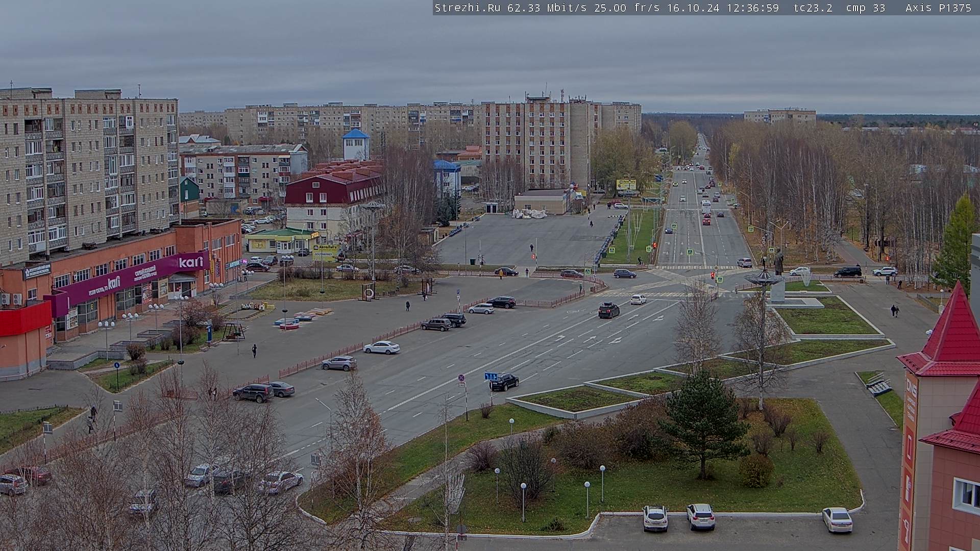Click the Strezhi.Ru overlay text

click(467, 8)
